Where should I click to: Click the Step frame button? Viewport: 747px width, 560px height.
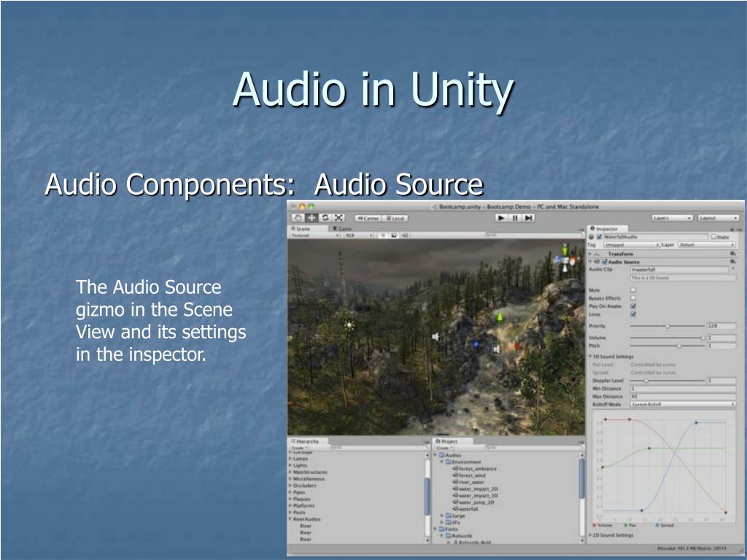coord(528,218)
